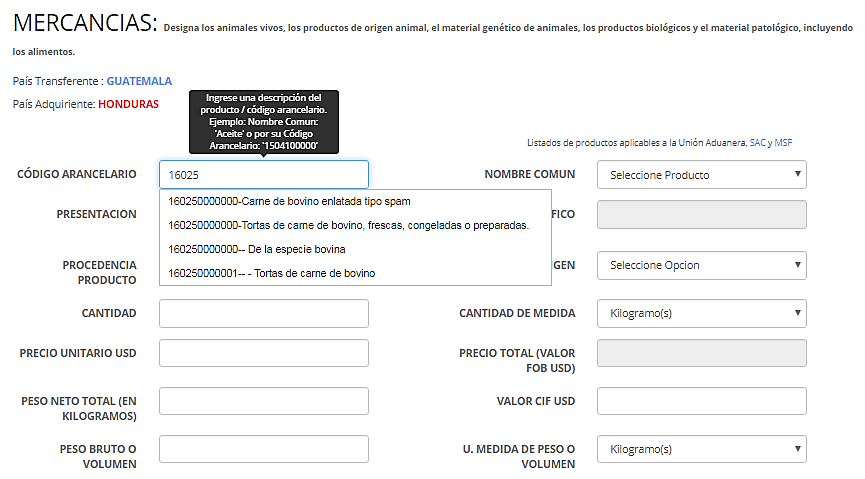Click the 'PRESENTACION' label
This screenshot has height=479, width=865.
click(x=97, y=214)
